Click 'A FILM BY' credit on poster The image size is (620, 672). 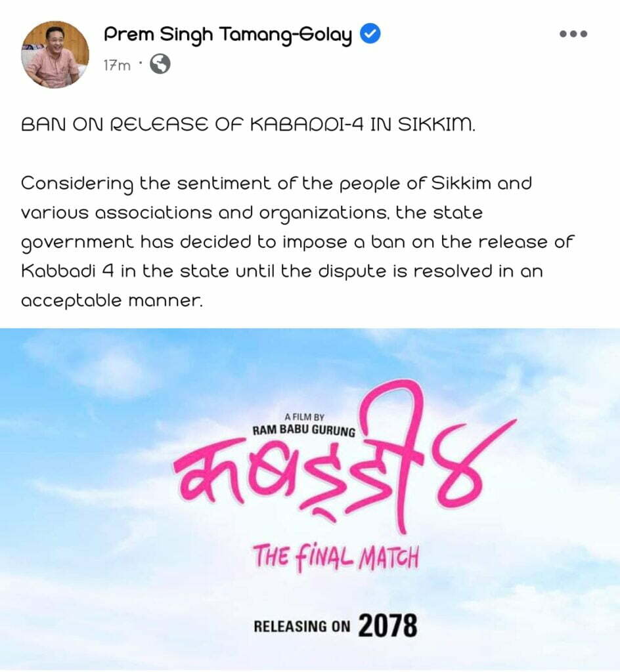[304, 417]
